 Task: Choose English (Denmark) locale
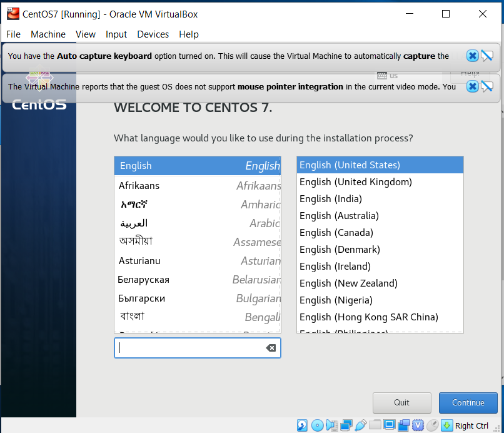click(x=380, y=250)
